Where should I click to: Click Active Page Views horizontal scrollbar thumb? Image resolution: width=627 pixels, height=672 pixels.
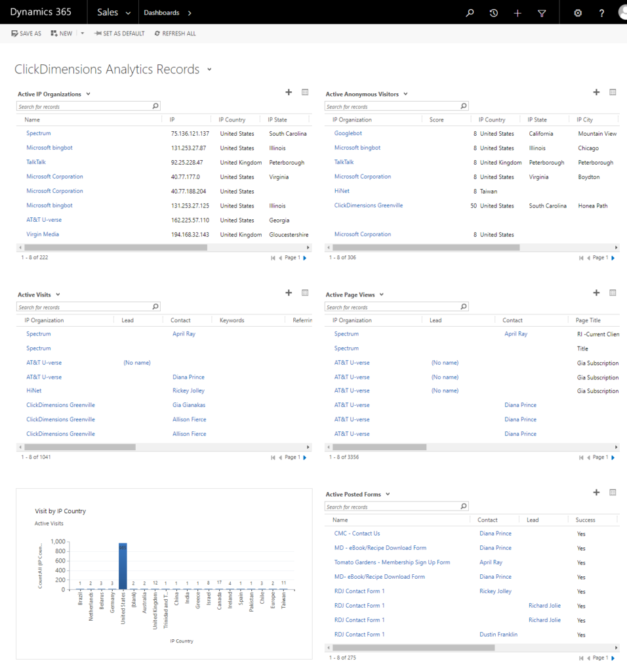tap(380, 447)
